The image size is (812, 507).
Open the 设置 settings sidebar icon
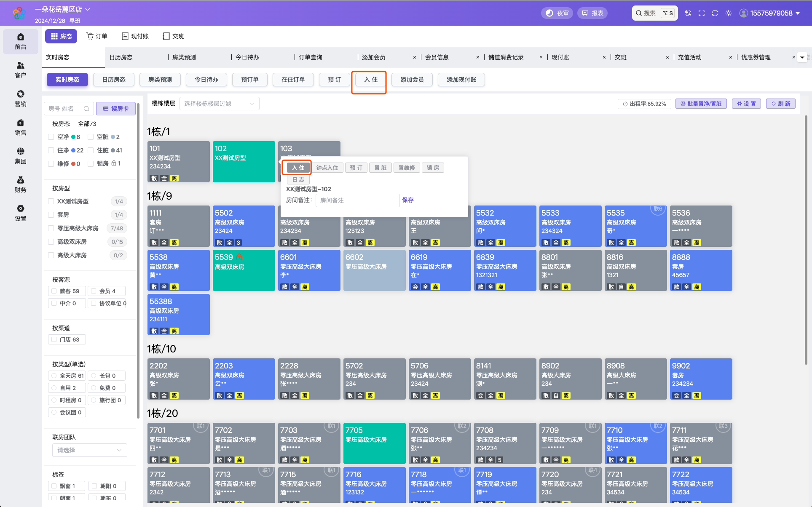21,213
